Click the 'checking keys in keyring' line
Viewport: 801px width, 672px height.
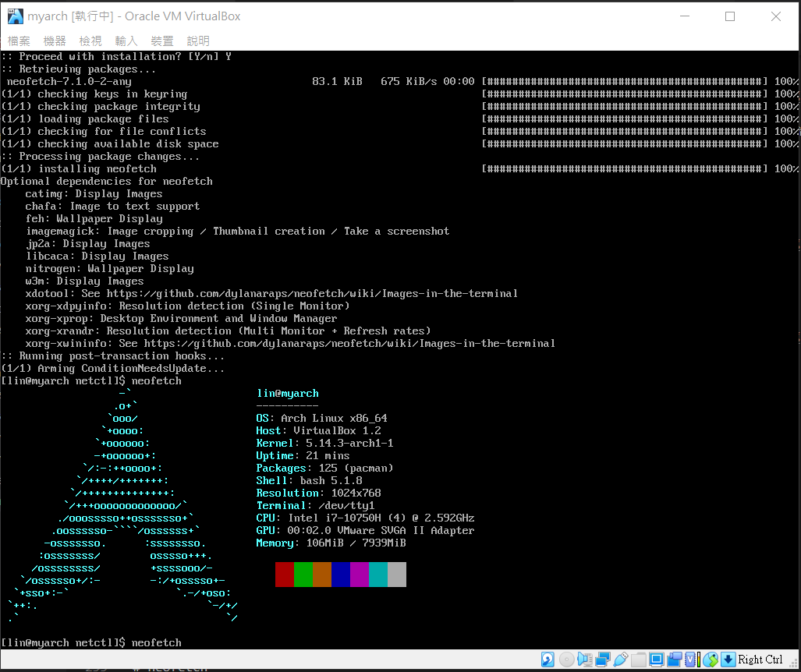(x=401, y=94)
